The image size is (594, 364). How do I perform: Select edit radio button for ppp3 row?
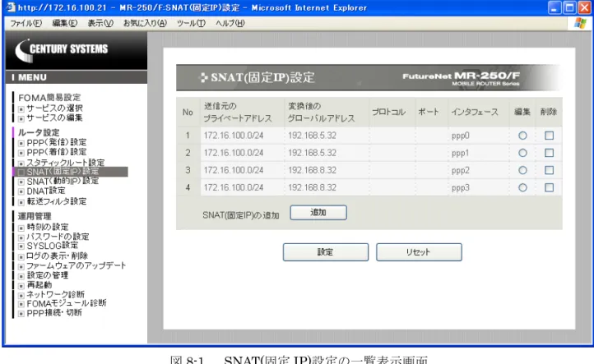522,187
